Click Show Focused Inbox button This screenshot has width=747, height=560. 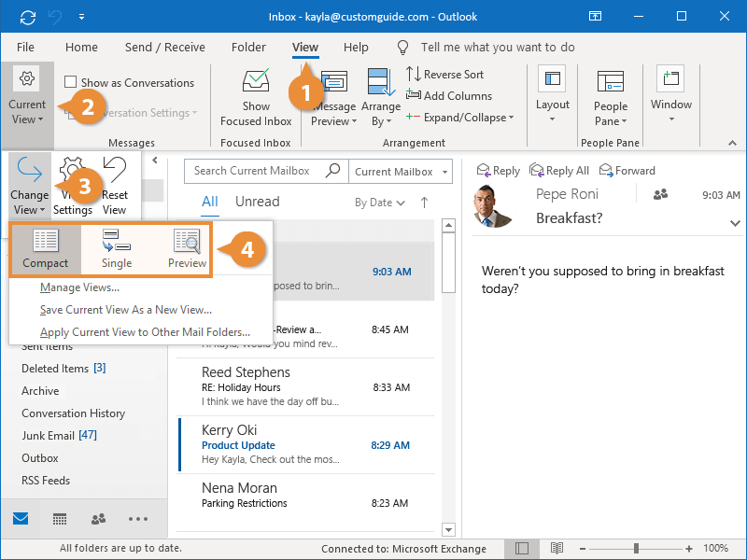coord(256,97)
